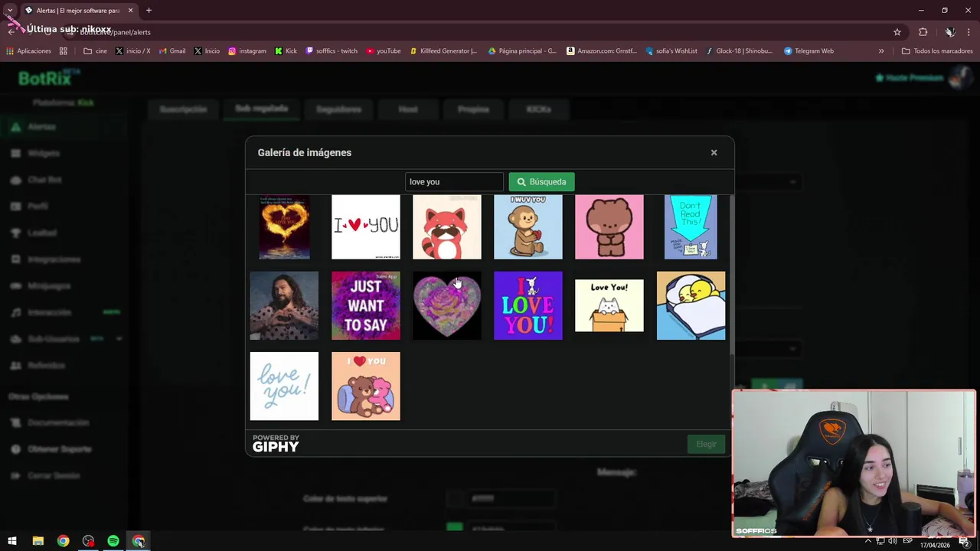Open the Kick bookmark

click(x=285, y=51)
